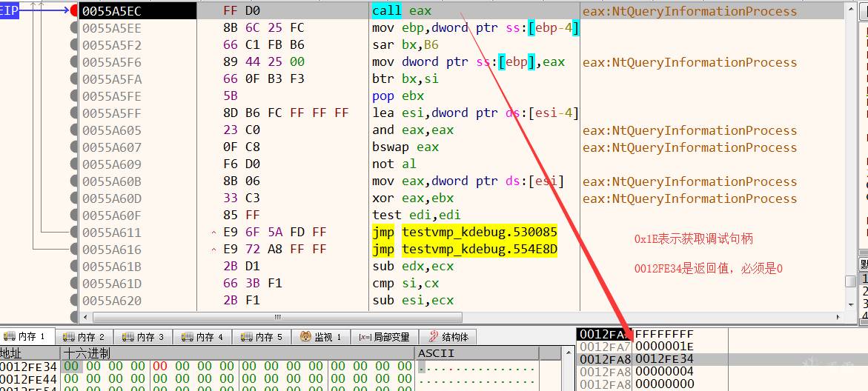
Task: Show the 局部变量 local variables tab
Action: [x=384, y=337]
